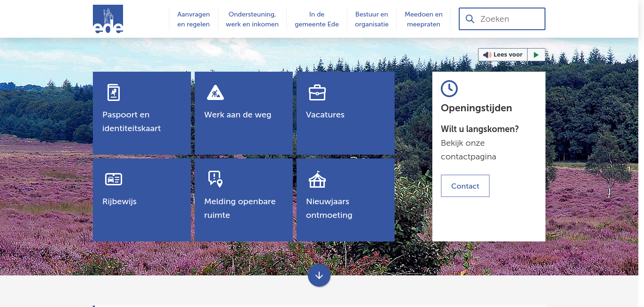
Task: Open Meedoen en meepraten menu
Action: point(423,19)
